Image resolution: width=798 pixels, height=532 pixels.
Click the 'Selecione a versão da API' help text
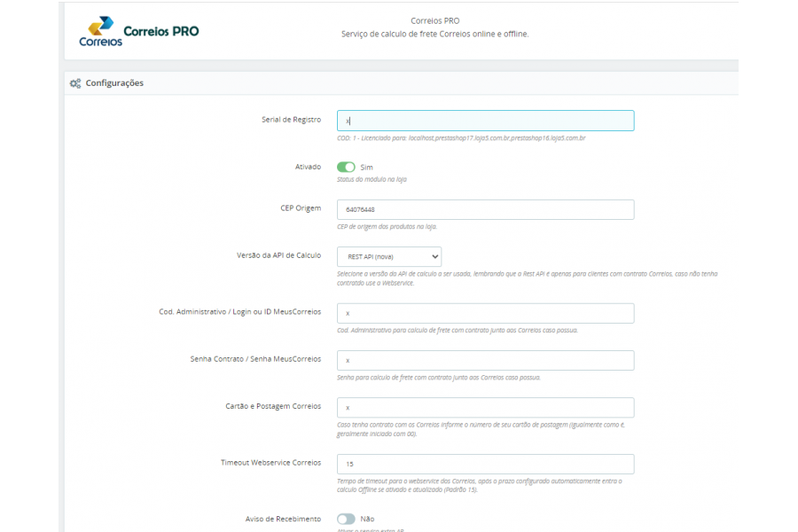[528, 278]
